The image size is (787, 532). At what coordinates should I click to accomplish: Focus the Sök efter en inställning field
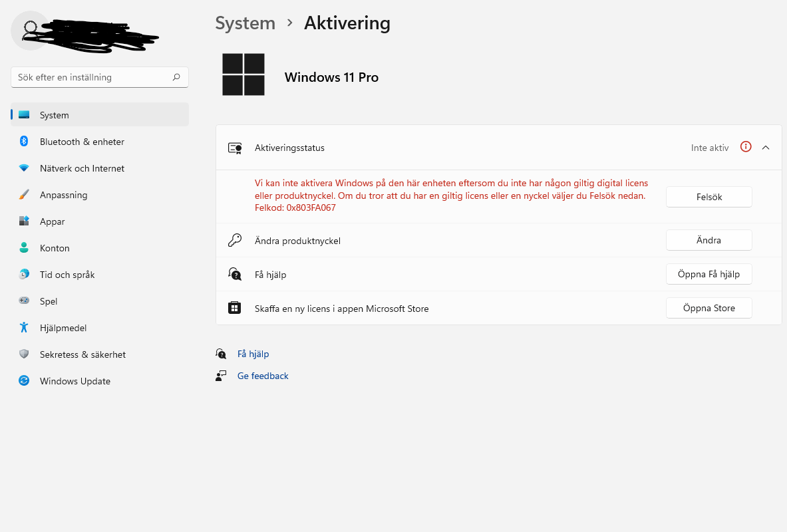99,77
